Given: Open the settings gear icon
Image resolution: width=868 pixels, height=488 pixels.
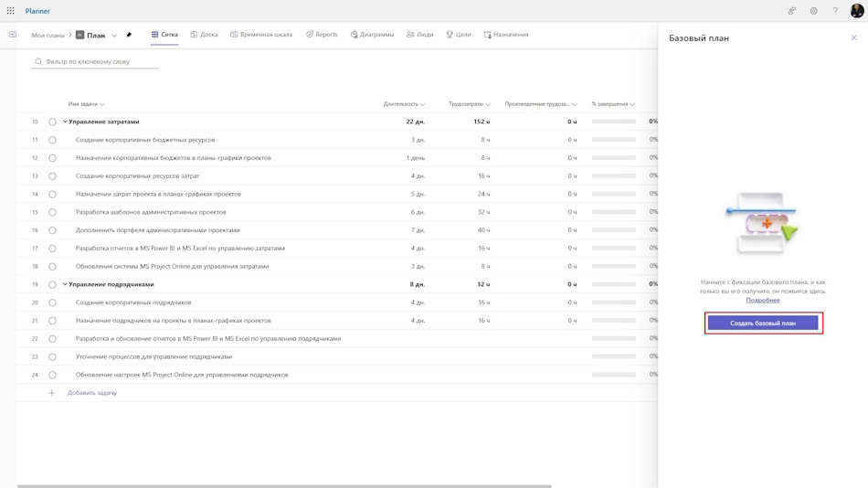Looking at the screenshot, I should tap(813, 11).
